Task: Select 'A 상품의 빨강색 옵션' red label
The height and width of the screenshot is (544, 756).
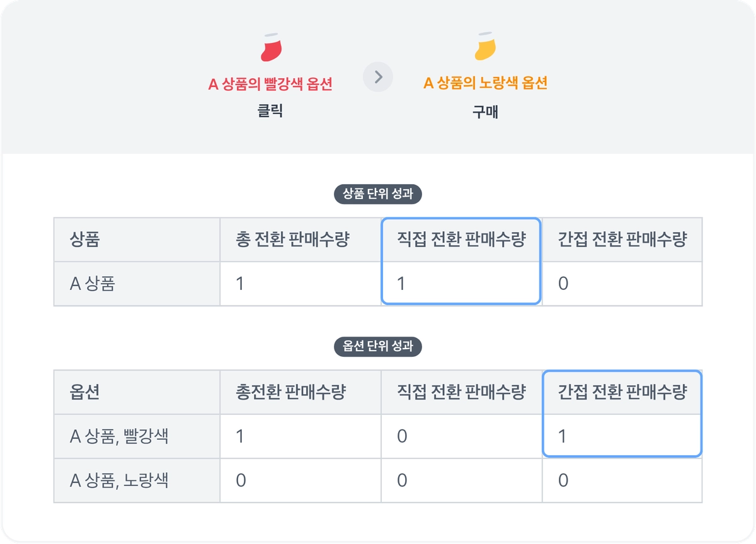Action: 270,84
